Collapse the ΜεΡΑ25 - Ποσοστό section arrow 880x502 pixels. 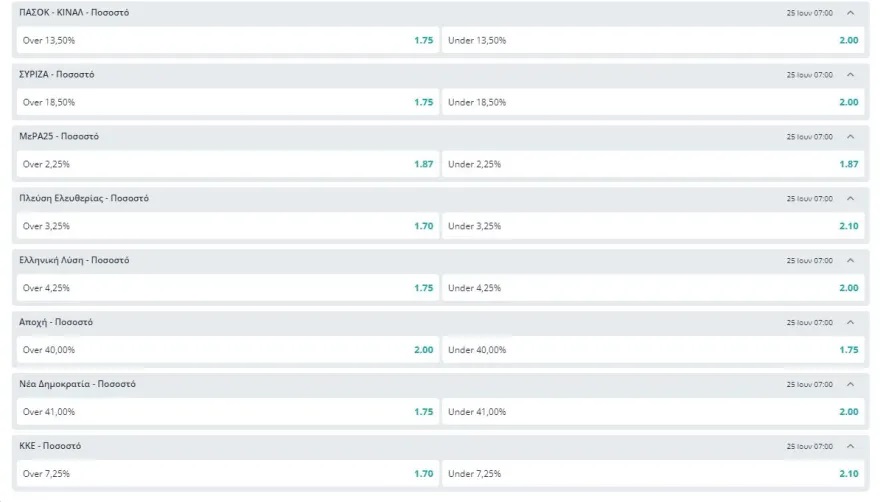click(850, 136)
